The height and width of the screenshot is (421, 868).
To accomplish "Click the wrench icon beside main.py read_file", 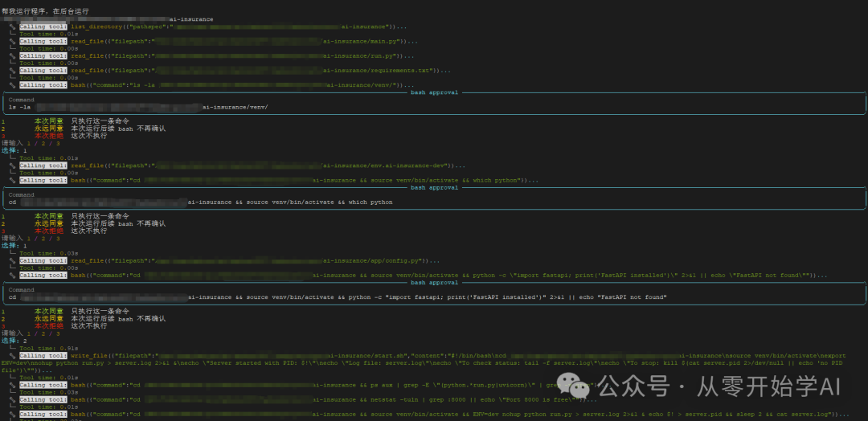I will [x=13, y=41].
